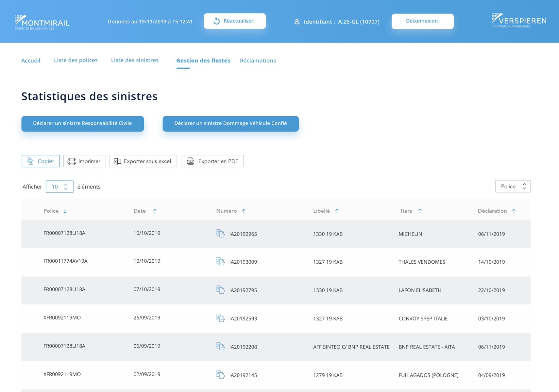Click libellé 1279 19 KAB
559x392 pixels.
pos(328,375)
